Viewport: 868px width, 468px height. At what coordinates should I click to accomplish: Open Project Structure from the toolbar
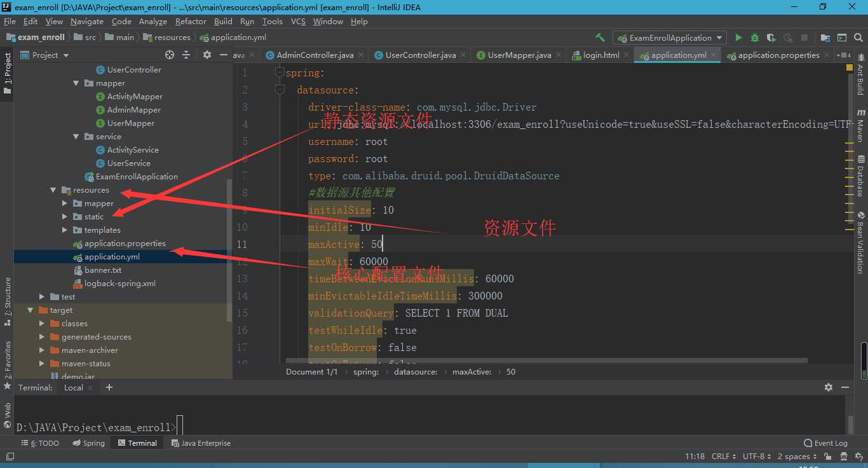click(x=825, y=38)
